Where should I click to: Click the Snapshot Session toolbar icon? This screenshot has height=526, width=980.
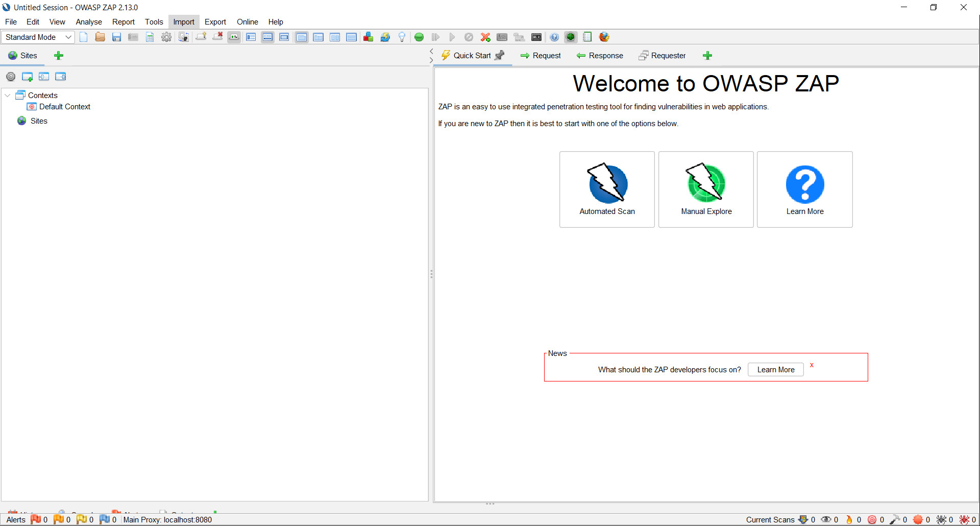pyautogui.click(x=133, y=37)
